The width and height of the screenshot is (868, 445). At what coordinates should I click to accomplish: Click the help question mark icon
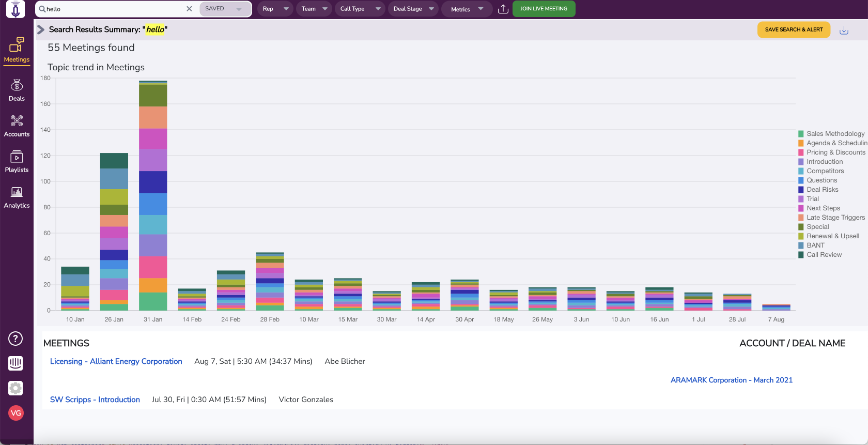tap(16, 339)
